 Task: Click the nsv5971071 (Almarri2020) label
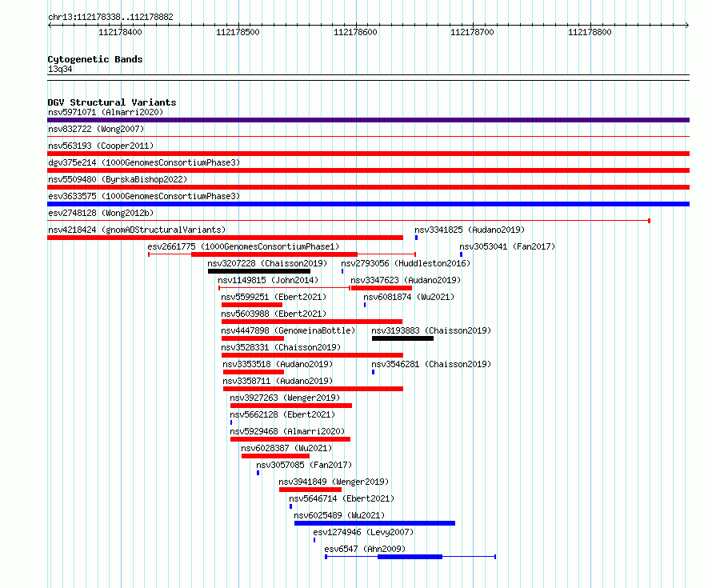point(106,112)
